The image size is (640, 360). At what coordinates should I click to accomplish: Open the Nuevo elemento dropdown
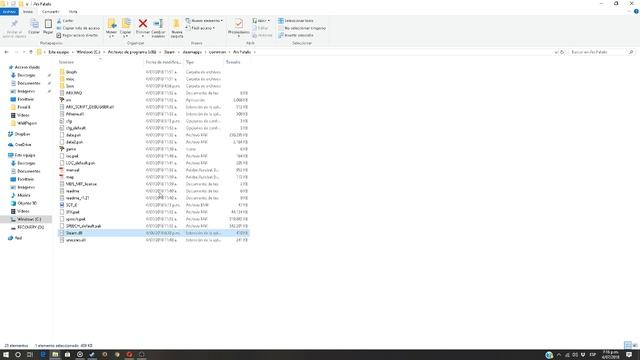(204, 21)
